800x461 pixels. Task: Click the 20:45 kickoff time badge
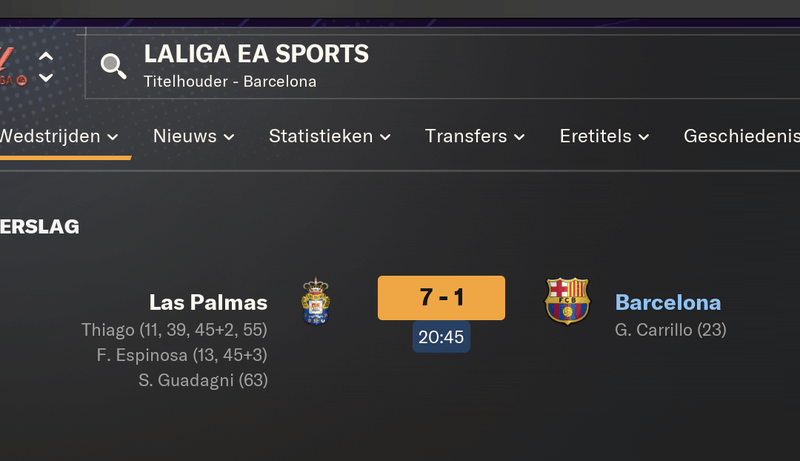point(441,337)
